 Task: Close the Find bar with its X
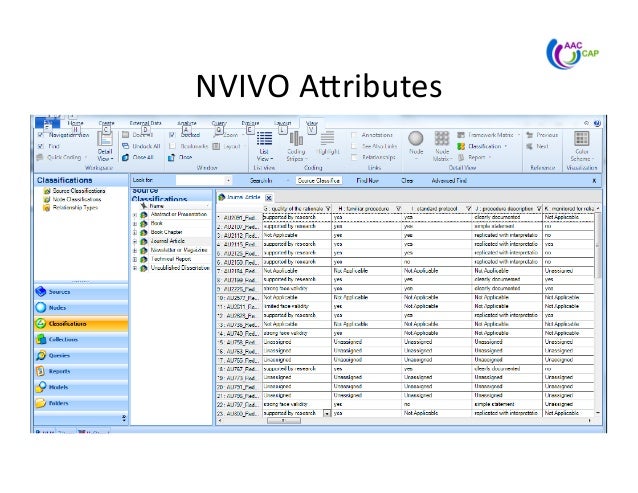(x=594, y=181)
